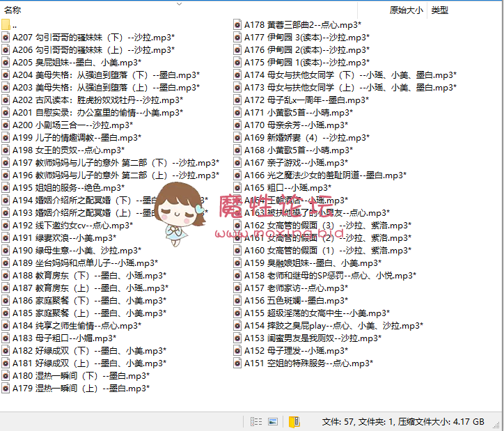Screen dimensions: 504x431
Task: Click the mp3 file icon for A192
Action: 6,226
